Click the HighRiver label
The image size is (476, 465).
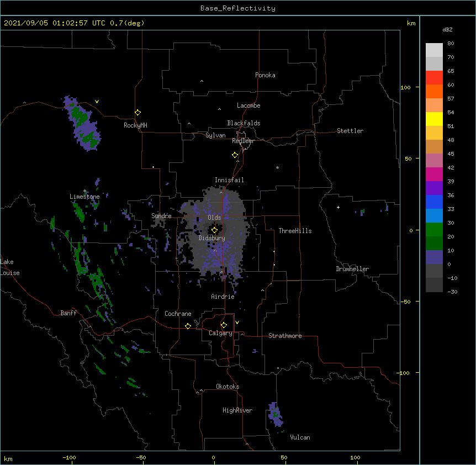click(x=237, y=410)
